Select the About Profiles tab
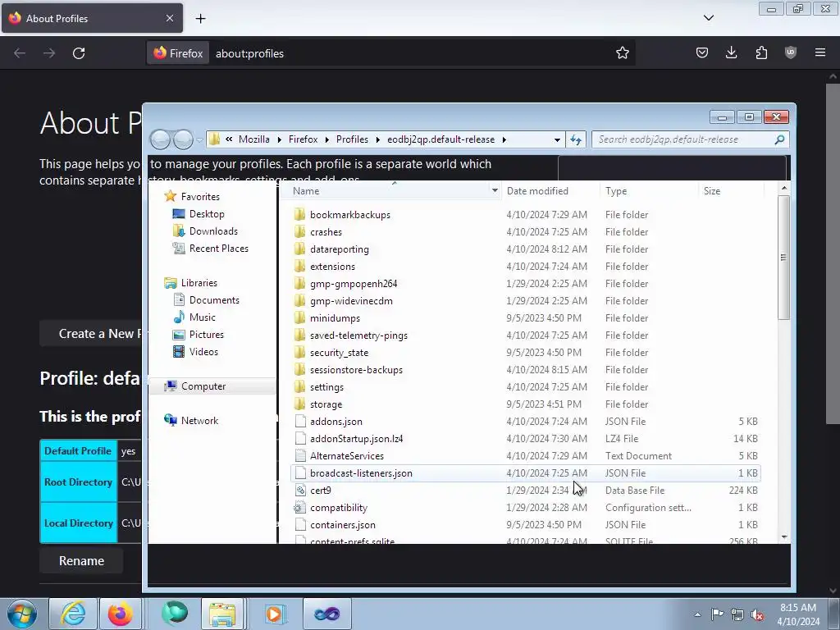The height and width of the screenshot is (630, 840). pyautogui.click(x=92, y=18)
